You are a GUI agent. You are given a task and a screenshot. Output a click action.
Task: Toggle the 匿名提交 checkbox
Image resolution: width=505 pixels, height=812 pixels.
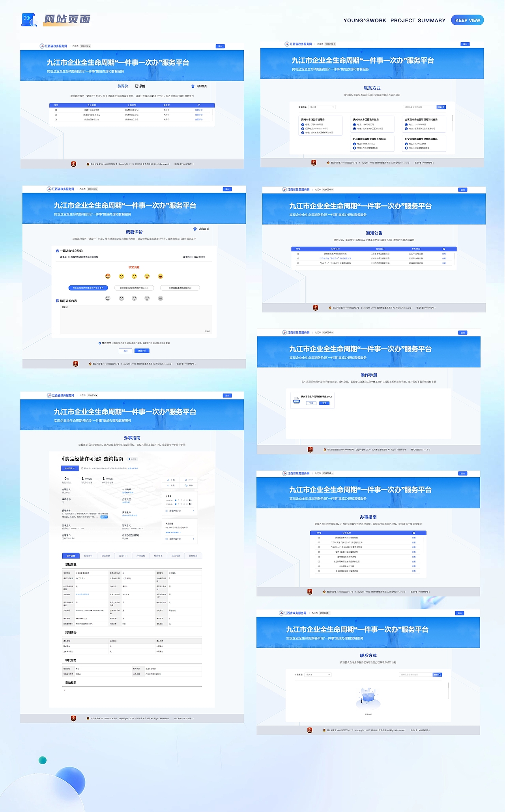pos(99,343)
